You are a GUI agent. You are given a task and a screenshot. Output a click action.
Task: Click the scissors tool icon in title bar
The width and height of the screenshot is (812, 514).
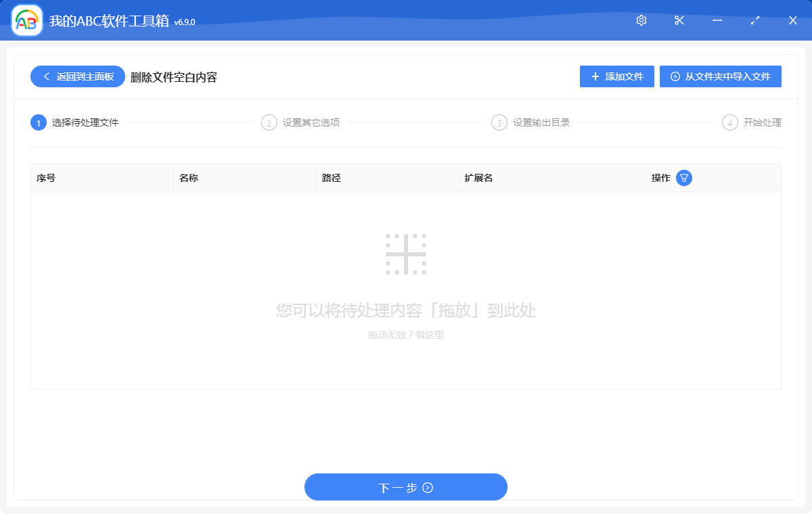pos(679,20)
